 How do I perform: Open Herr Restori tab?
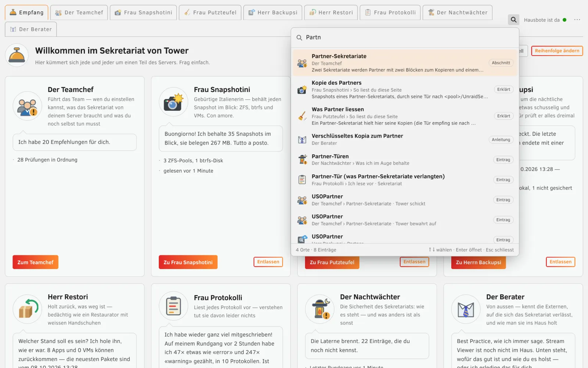(331, 13)
